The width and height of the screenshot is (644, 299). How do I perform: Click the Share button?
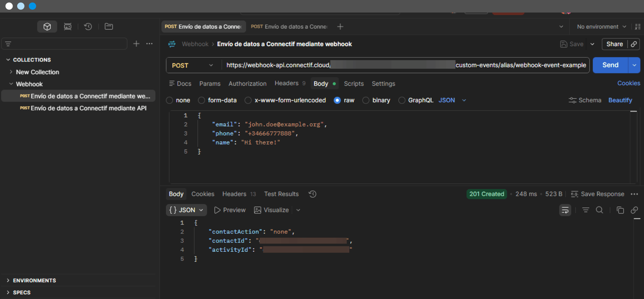coord(615,44)
